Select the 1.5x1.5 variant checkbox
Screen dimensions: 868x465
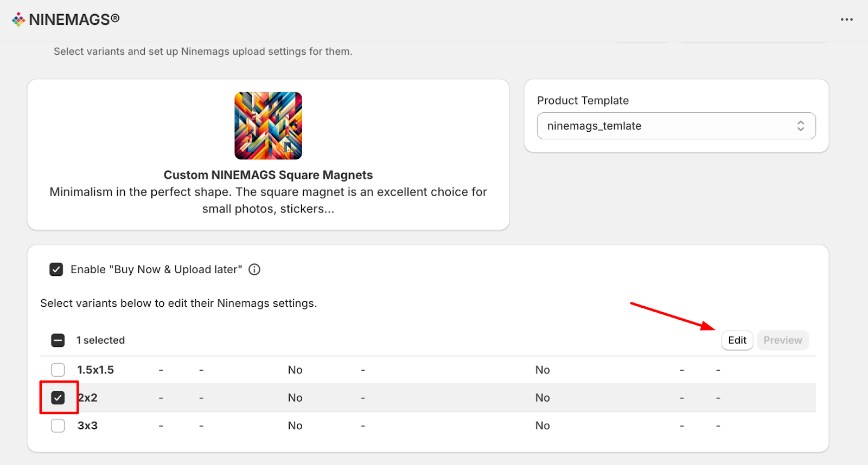[58, 370]
